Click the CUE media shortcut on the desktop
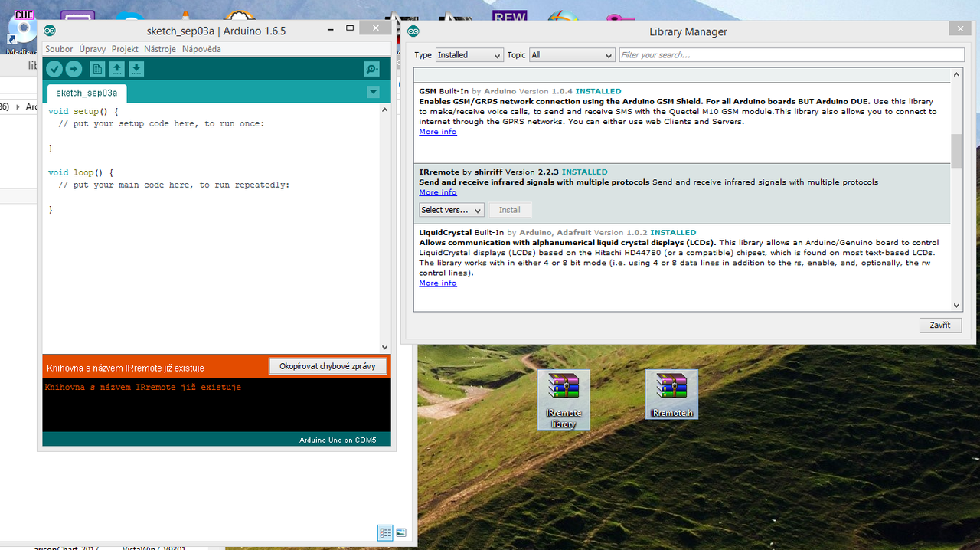Screen dimensions: 980x550 tap(23, 32)
